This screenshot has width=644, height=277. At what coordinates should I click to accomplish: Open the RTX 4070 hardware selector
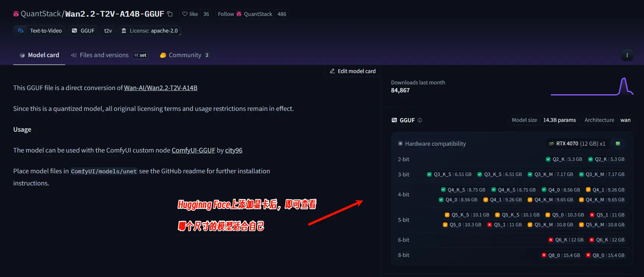point(580,144)
